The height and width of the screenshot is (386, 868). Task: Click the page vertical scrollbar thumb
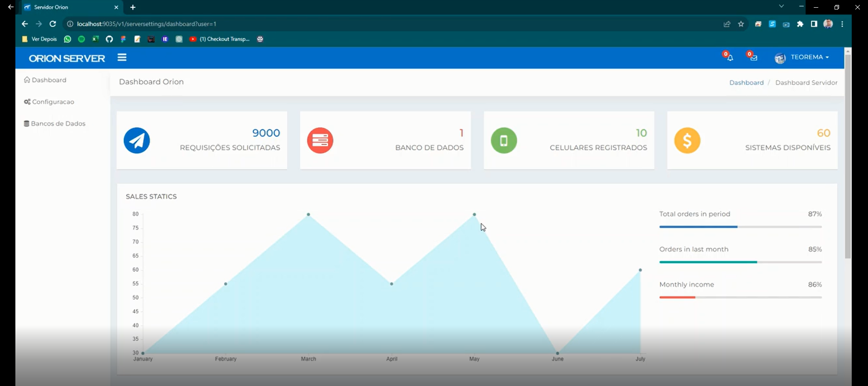click(x=848, y=157)
